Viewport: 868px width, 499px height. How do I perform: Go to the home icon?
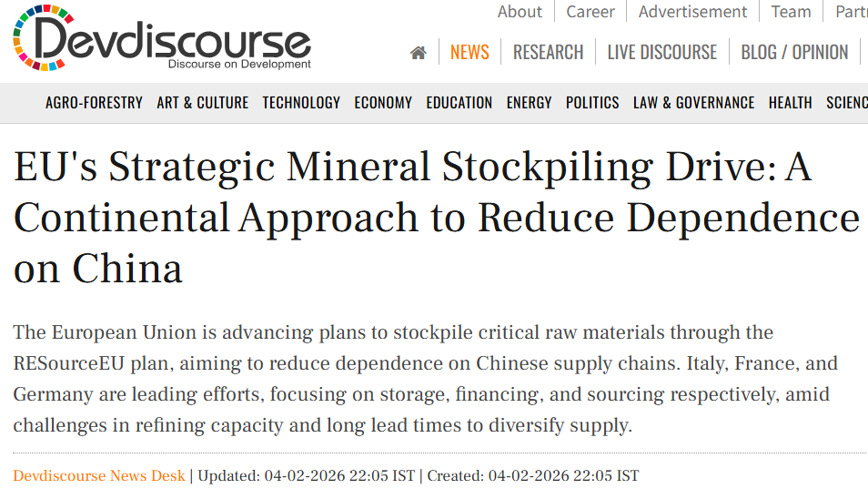[x=419, y=53]
